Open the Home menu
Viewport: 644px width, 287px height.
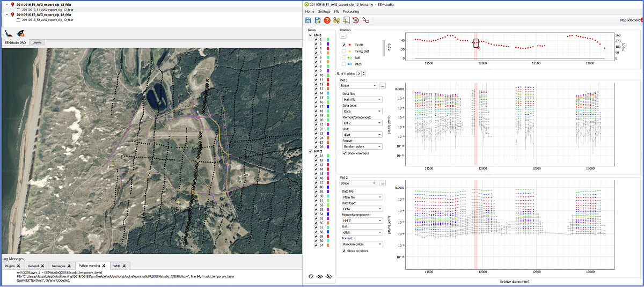pos(310,11)
